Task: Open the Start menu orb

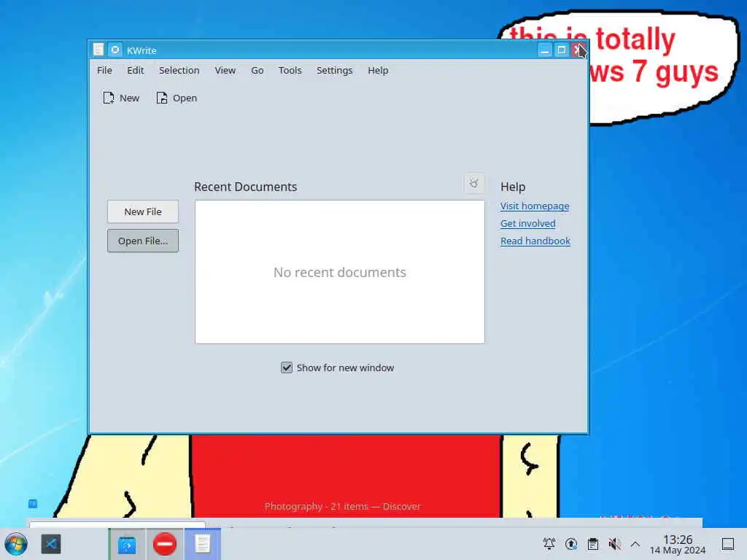Action: coord(16,544)
